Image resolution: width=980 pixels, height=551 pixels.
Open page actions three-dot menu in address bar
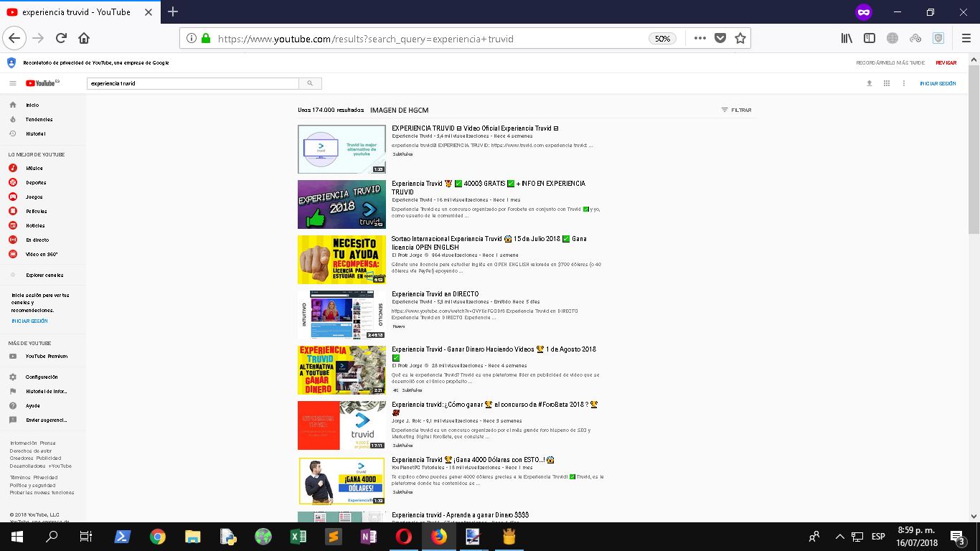[700, 39]
